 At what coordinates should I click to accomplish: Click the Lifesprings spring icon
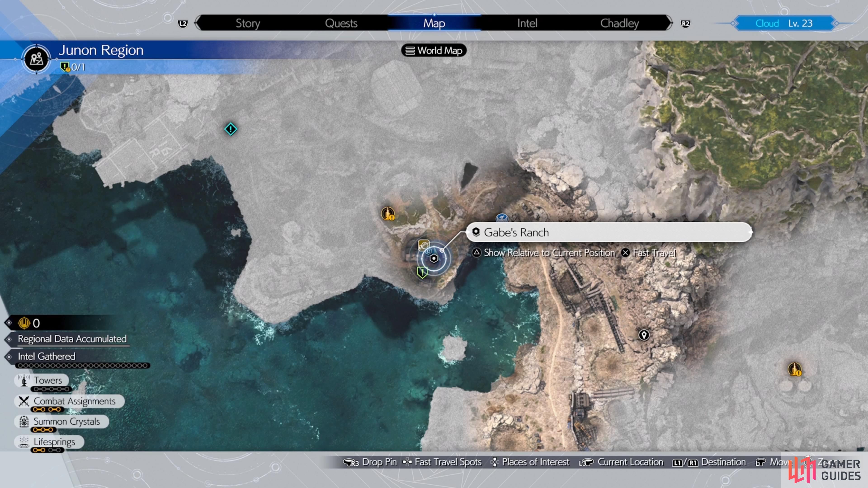(24, 442)
